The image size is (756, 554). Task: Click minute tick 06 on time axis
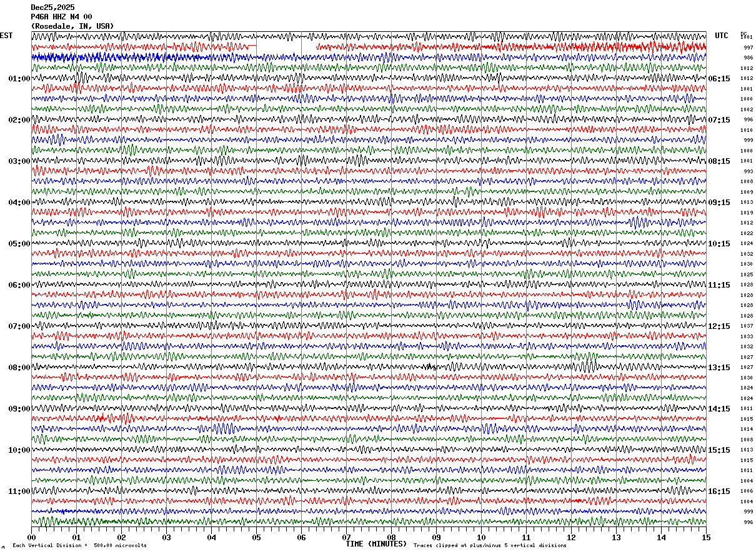click(301, 537)
